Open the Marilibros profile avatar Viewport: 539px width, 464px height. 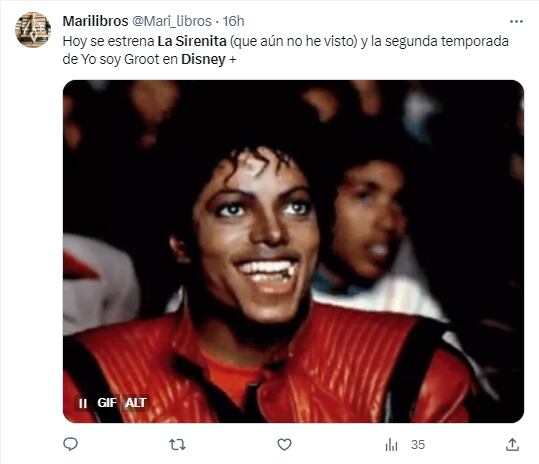pyautogui.click(x=33, y=30)
